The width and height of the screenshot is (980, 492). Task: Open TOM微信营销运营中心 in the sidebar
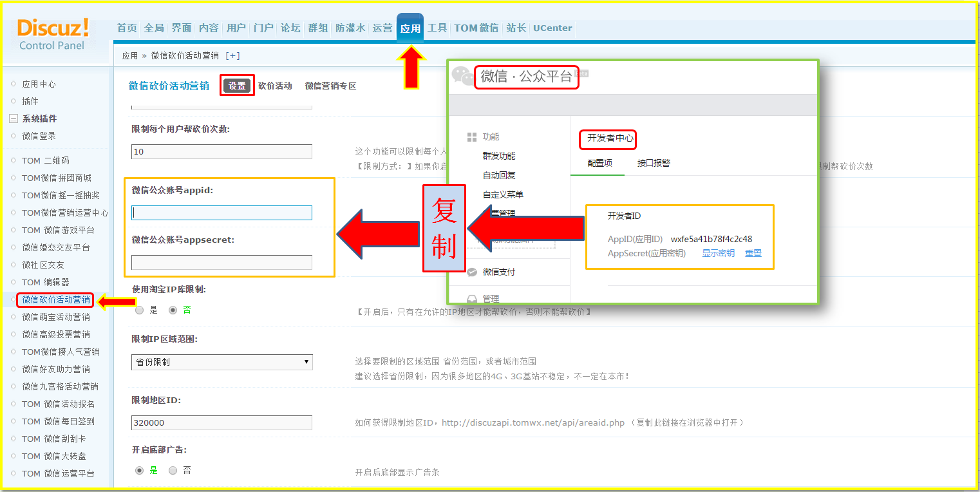coord(65,213)
